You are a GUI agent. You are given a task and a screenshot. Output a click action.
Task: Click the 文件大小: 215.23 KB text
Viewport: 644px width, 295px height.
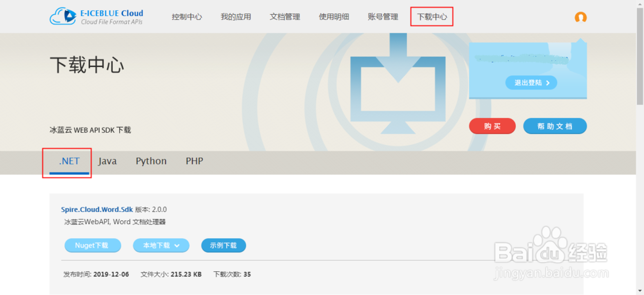pos(171,274)
